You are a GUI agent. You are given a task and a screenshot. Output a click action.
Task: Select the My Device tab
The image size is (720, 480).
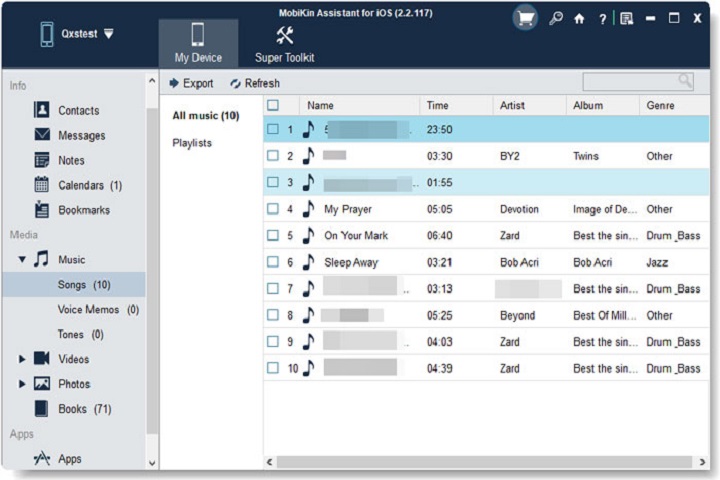tap(198, 44)
